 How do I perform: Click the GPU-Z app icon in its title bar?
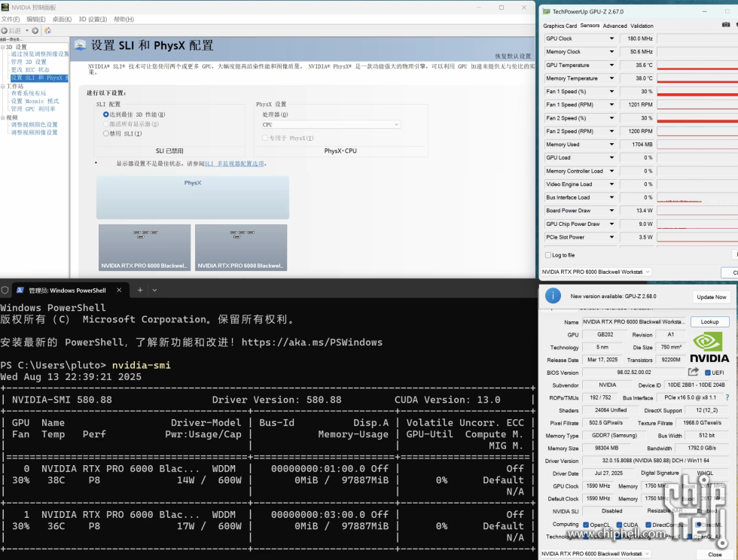[x=546, y=11]
